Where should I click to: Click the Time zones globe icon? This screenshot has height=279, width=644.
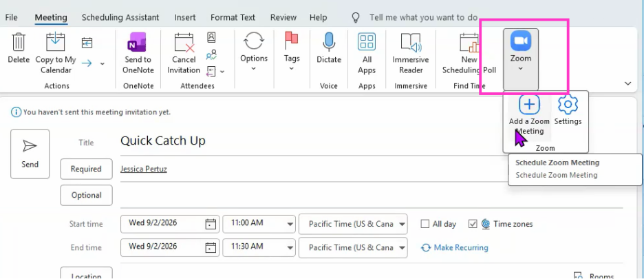tap(486, 224)
